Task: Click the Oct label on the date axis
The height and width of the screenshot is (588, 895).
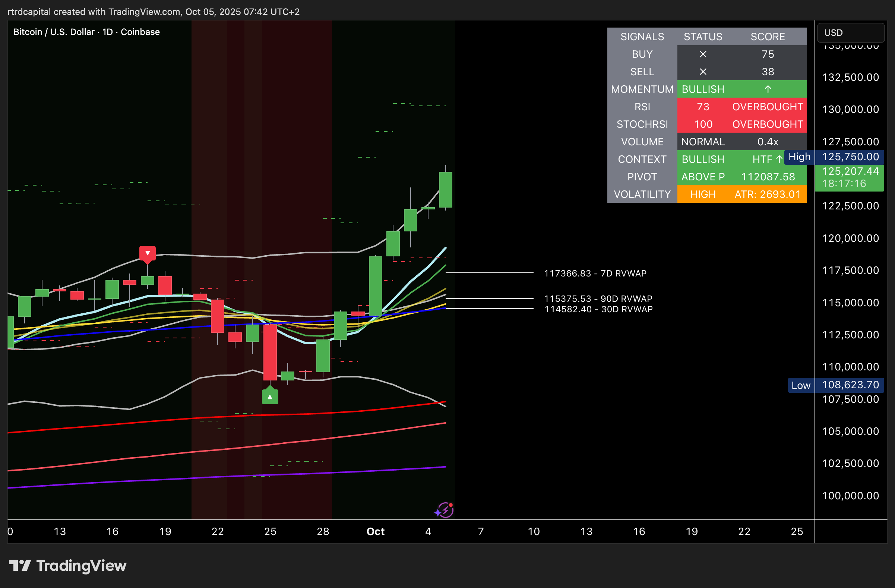Action: (x=375, y=531)
